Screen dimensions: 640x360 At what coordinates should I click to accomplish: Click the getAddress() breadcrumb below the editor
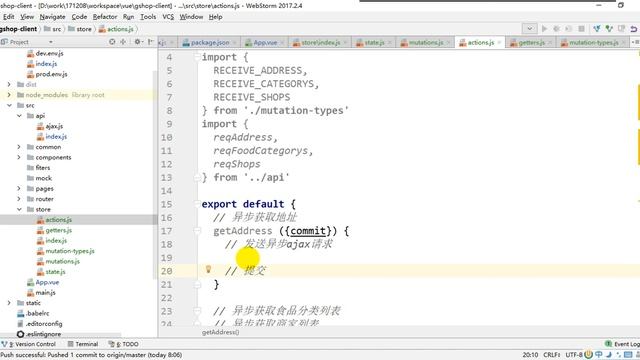tap(220, 332)
